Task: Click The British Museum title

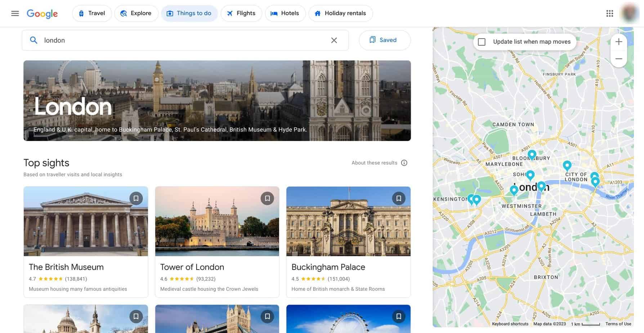Action: click(66, 267)
